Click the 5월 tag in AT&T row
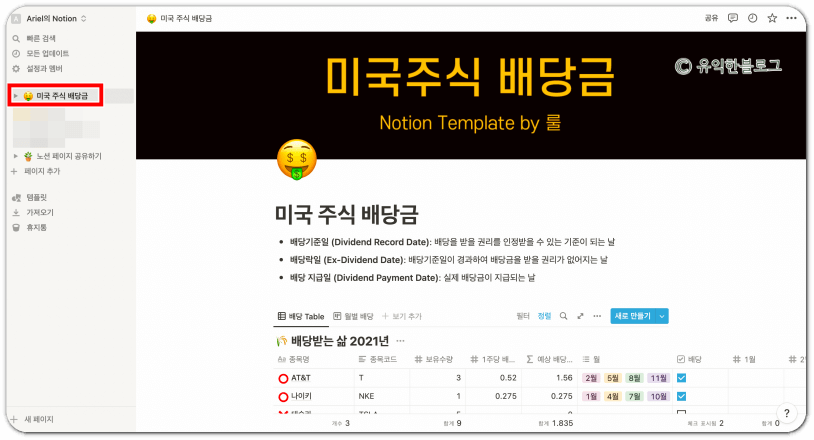This screenshot has height=440, width=814. pos(613,378)
